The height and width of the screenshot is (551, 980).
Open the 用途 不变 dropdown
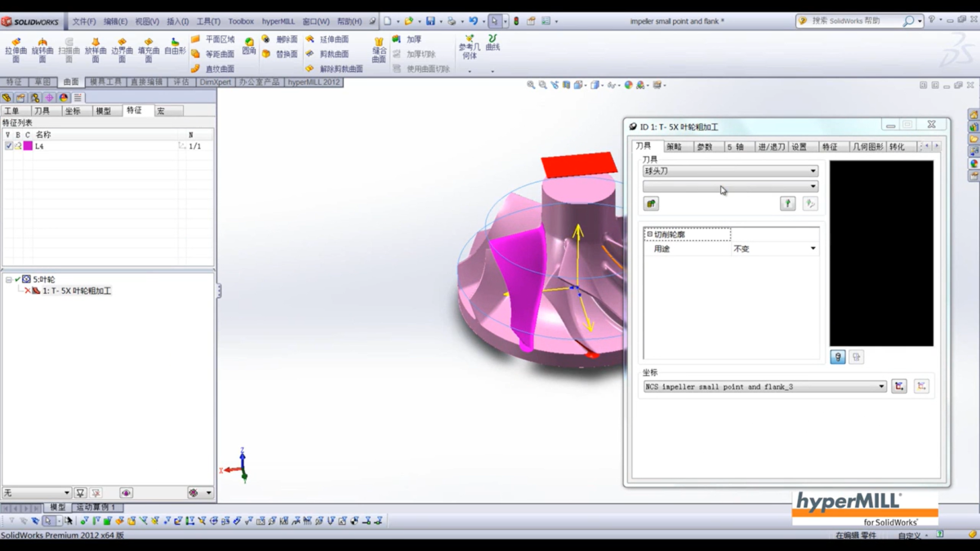(774, 249)
